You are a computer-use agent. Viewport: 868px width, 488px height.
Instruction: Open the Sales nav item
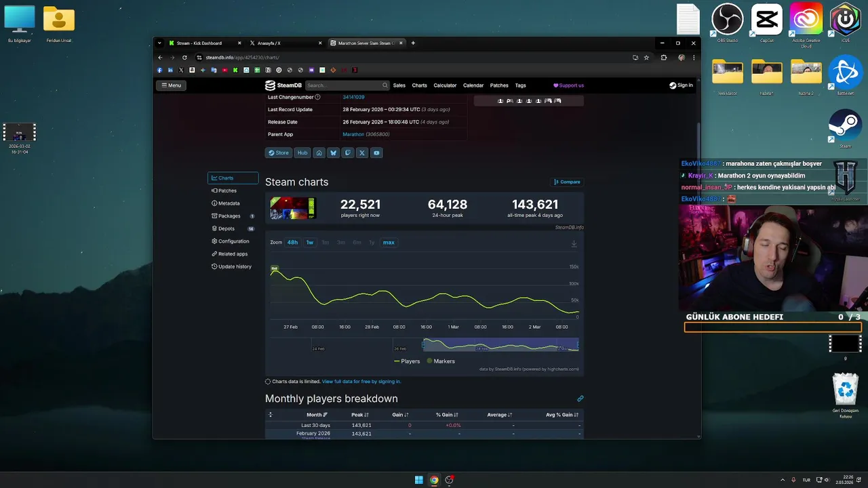[x=399, y=85]
